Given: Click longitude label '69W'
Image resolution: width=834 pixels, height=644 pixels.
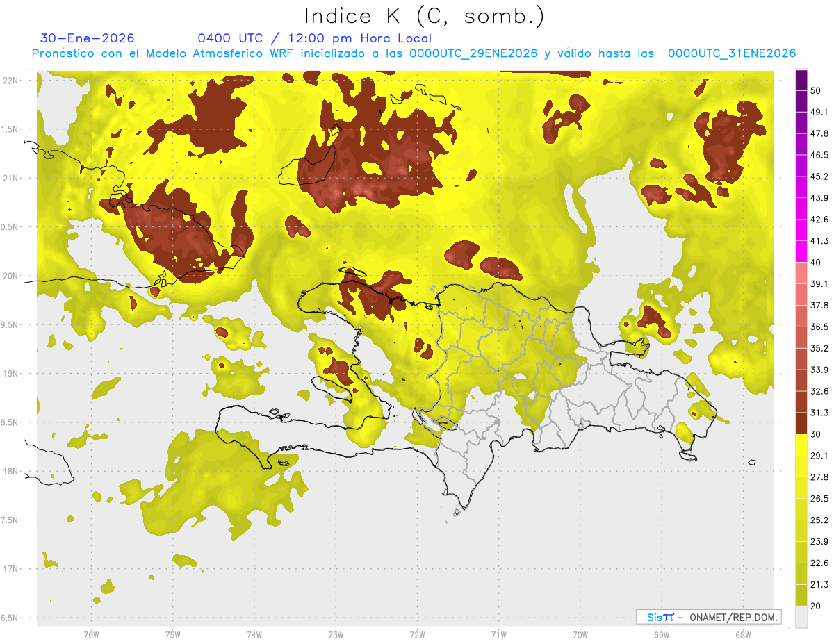Looking at the screenshot, I should 661,635.
